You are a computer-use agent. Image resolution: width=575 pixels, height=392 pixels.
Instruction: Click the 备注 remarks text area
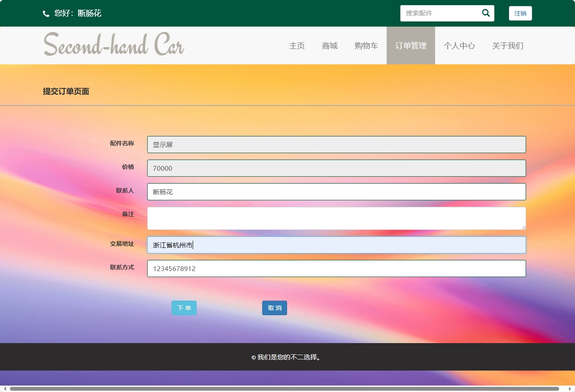pos(336,218)
